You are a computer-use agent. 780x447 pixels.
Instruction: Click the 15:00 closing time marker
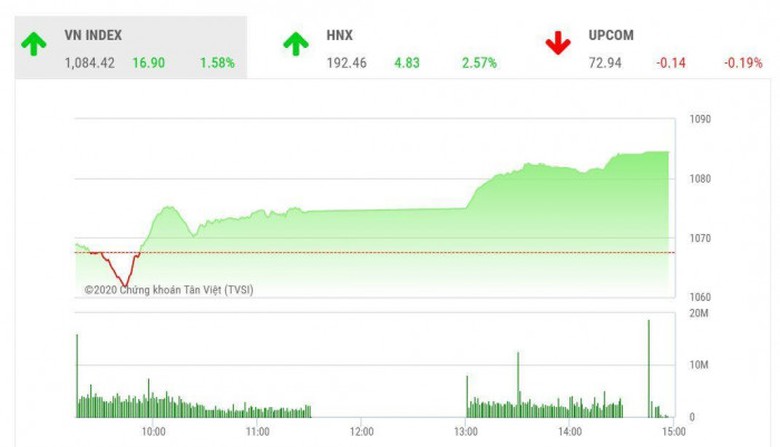tap(674, 431)
